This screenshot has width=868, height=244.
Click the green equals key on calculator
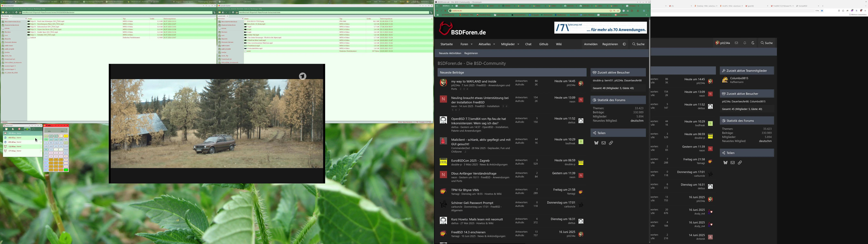66,170
